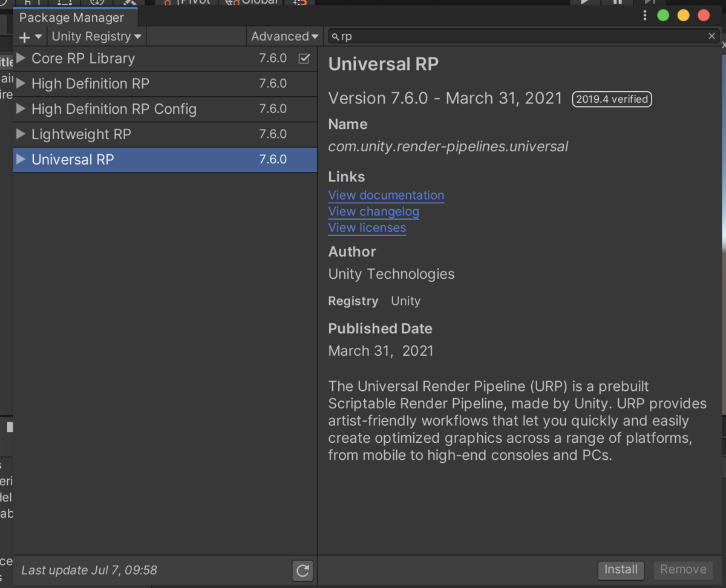The width and height of the screenshot is (726, 588).
Task: Toggle the Core RP Library installed checkbox
Action: [304, 58]
